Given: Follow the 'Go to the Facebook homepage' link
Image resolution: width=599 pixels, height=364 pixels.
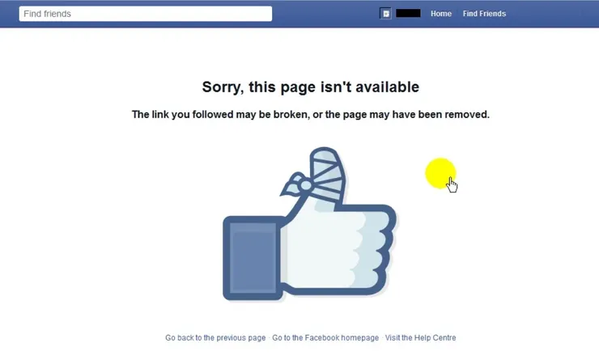Looking at the screenshot, I should click(325, 337).
